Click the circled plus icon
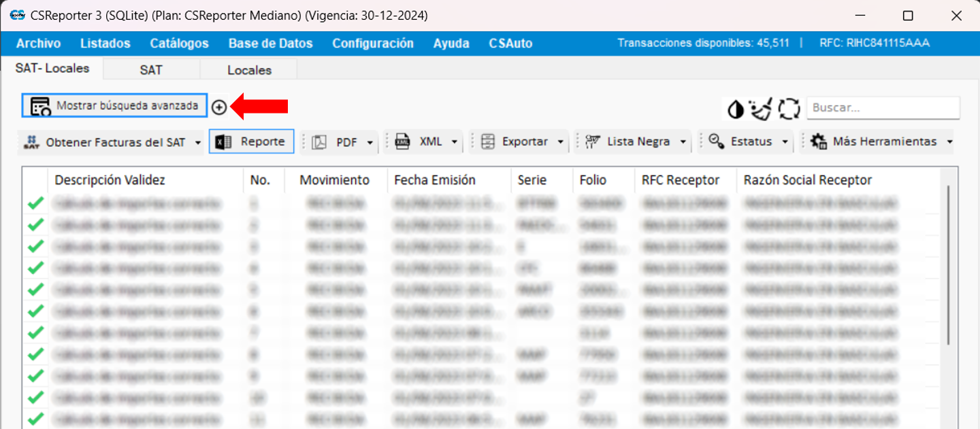980x429 pixels. (x=219, y=107)
